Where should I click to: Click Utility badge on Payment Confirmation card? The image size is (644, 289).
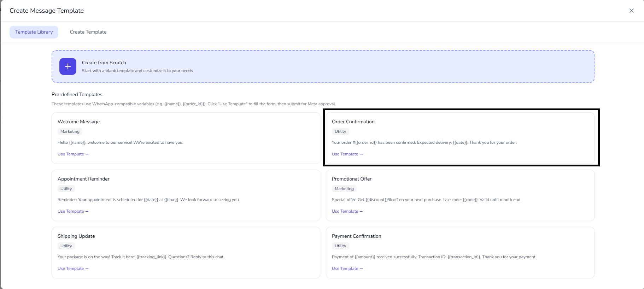click(x=340, y=246)
